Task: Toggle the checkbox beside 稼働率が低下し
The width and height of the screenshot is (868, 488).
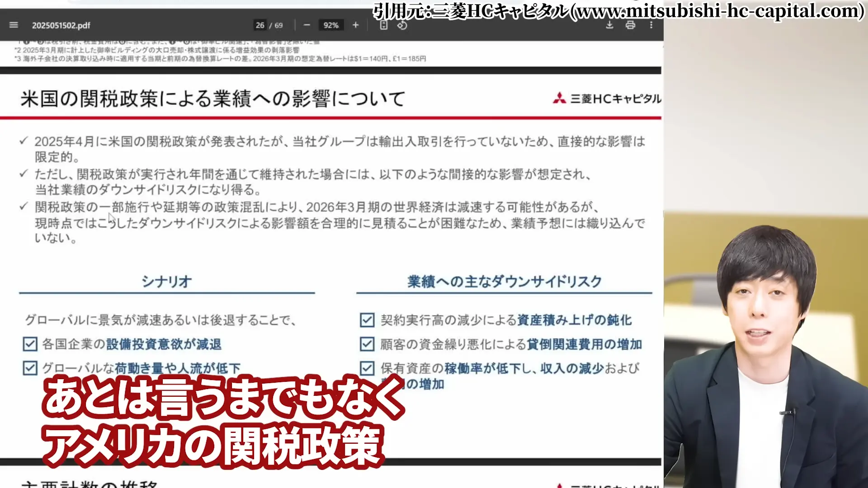Action: click(367, 368)
